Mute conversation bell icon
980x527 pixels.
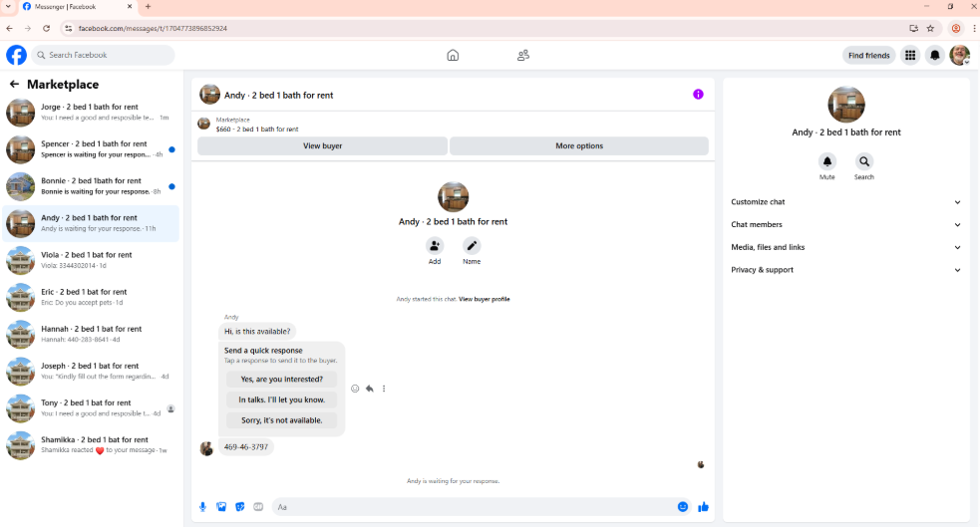[826, 161]
